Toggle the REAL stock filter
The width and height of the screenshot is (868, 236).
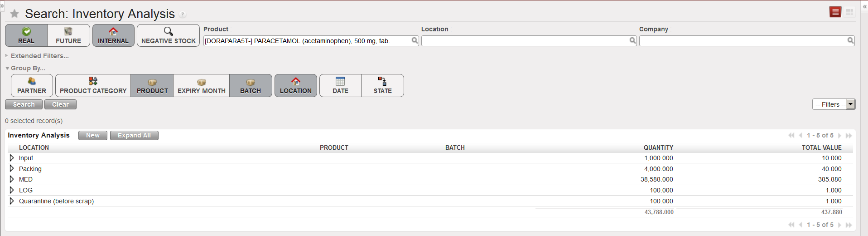pyautogui.click(x=26, y=35)
